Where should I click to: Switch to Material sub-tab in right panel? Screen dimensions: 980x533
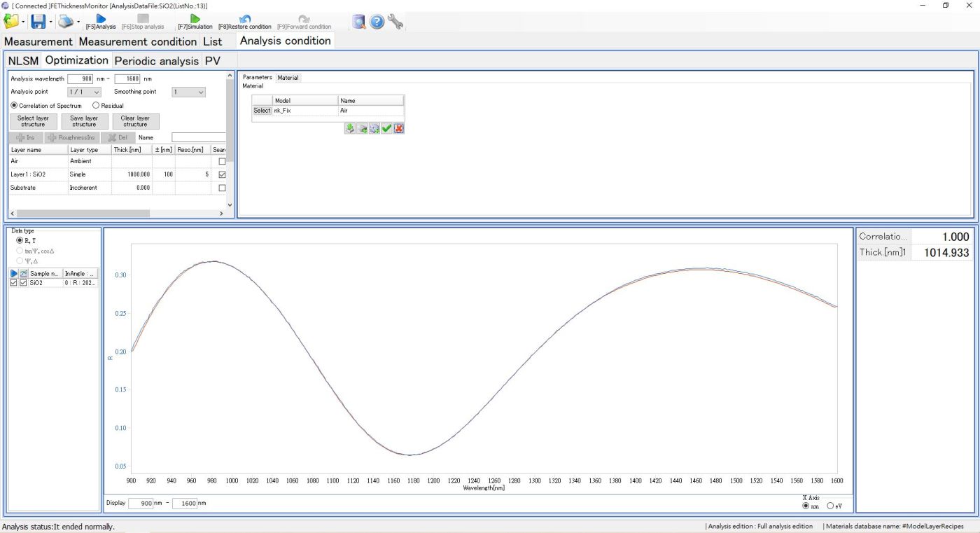[288, 78]
